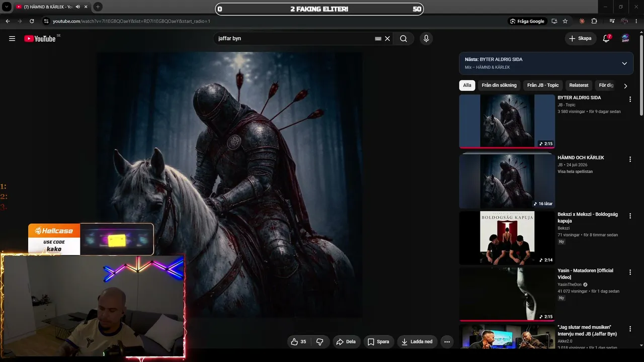644x362 pixels.
Task: Open the orange starburst browser extension
Action: (x=582, y=21)
